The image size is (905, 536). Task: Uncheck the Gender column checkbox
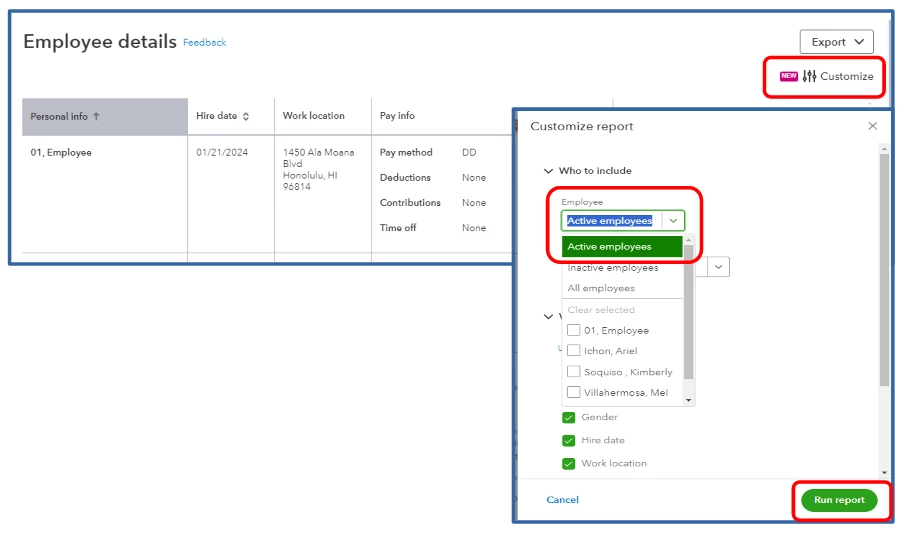tap(569, 417)
